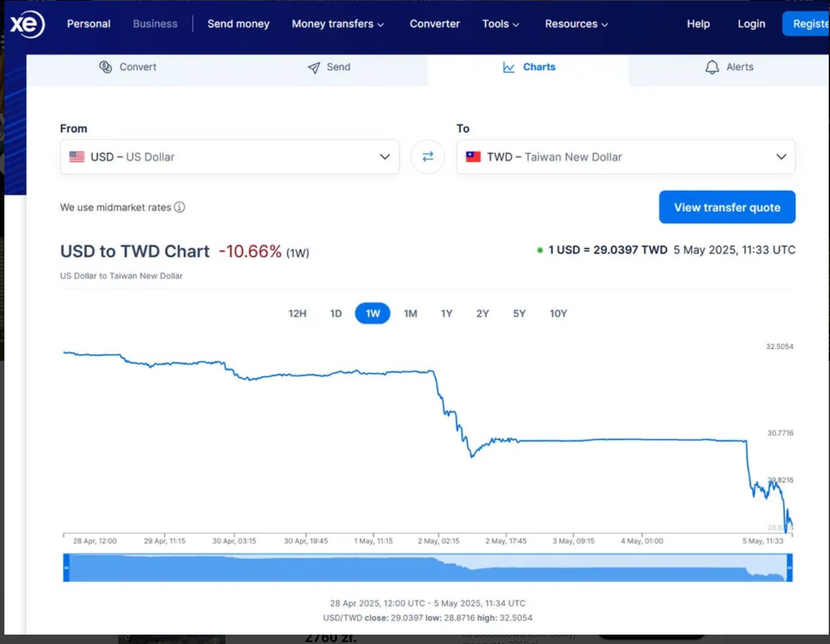830x644 pixels.
Task: Open the To currency dropdown chevron
Action: coord(781,157)
